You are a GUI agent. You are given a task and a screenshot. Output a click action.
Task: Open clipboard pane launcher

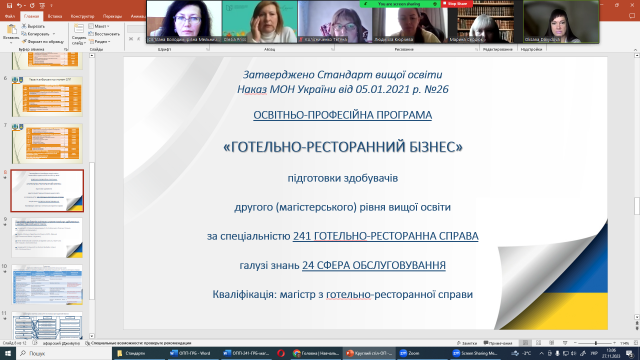point(66,49)
